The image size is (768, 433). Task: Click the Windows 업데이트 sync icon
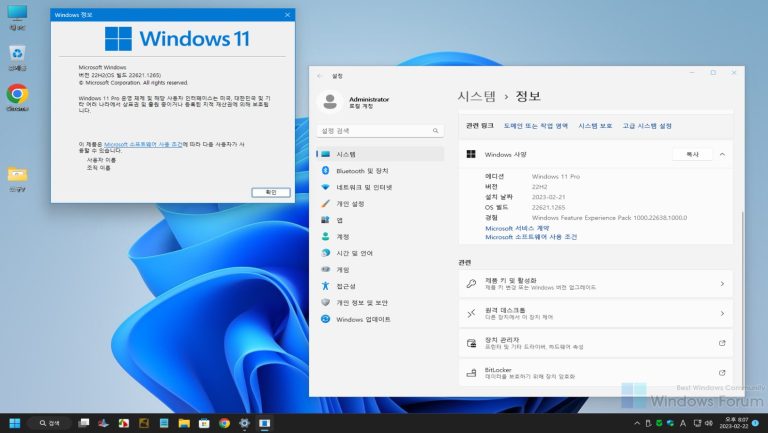(325, 319)
